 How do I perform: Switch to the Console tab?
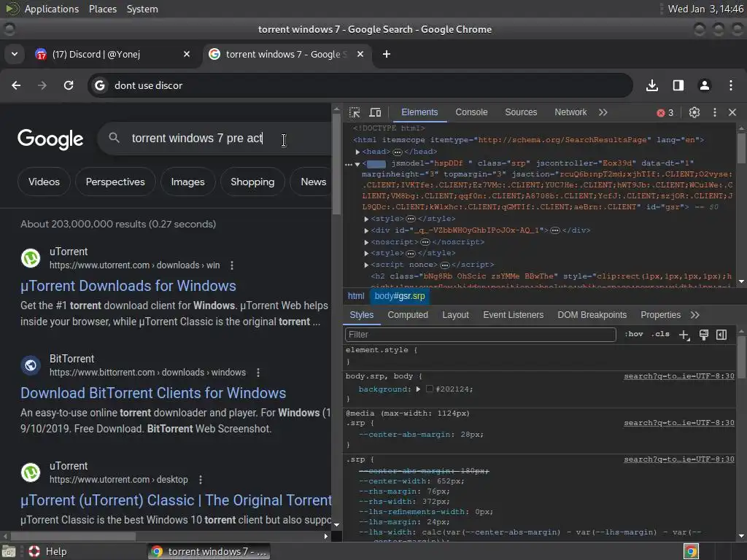click(x=471, y=112)
